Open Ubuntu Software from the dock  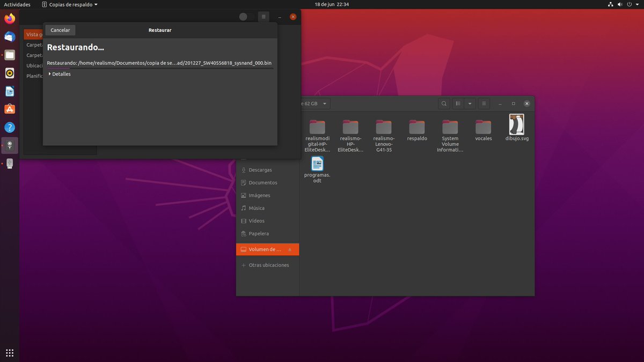10,109
